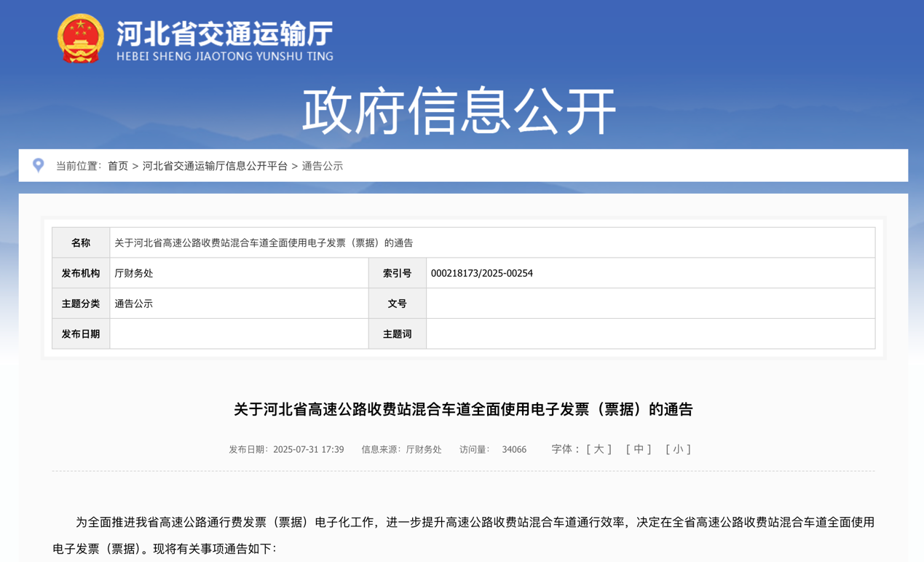The width and height of the screenshot is (924, 562).
Task: Choose the 小 font size option
Action: pos(678,449)
